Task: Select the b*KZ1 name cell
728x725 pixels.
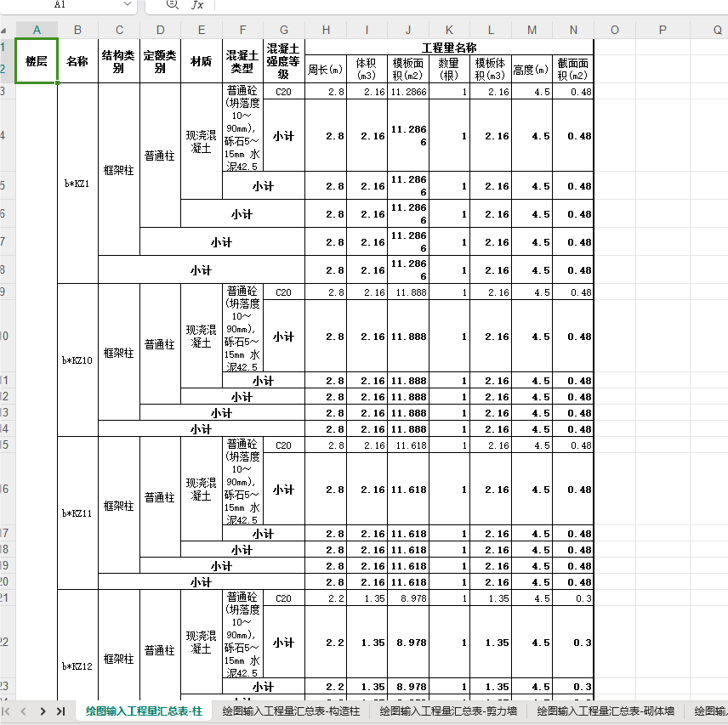Action: point(77,184)
